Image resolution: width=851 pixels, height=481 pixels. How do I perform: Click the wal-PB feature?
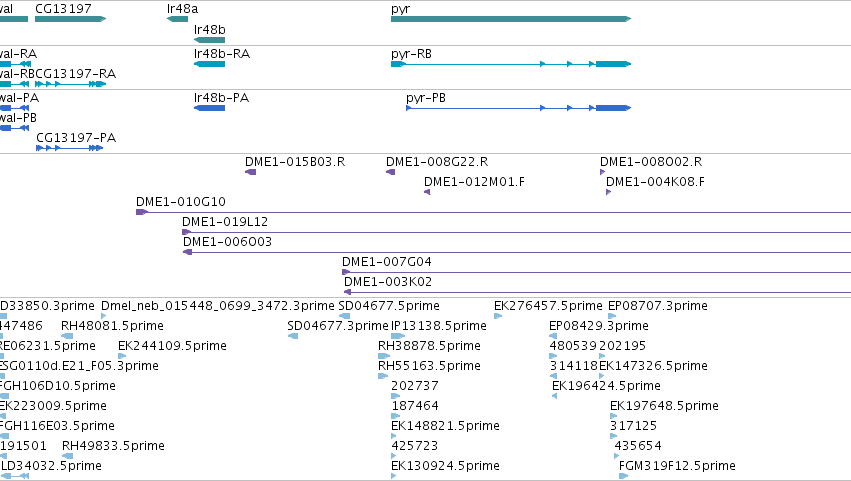[x=14, y=128]
